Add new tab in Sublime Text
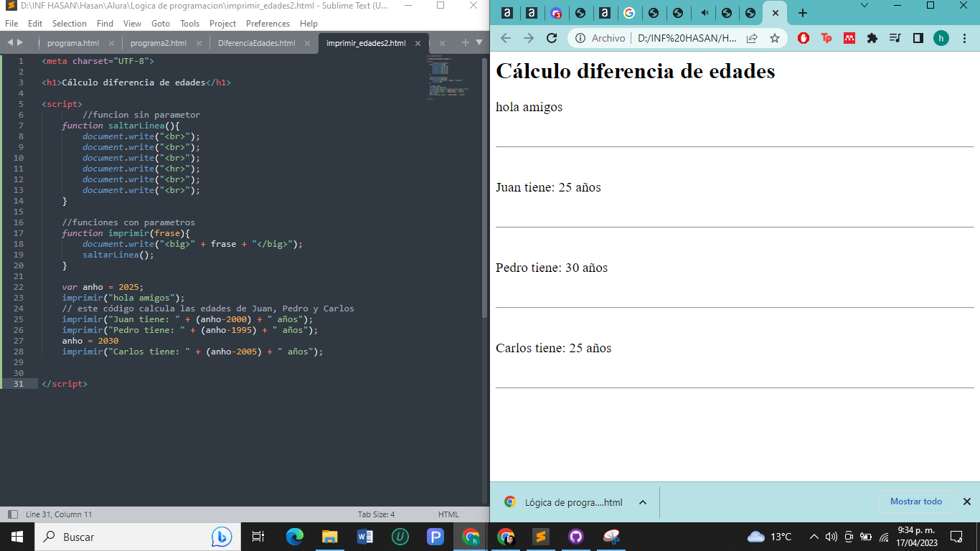This screenshot has height=551, width=980. [466, 42]
